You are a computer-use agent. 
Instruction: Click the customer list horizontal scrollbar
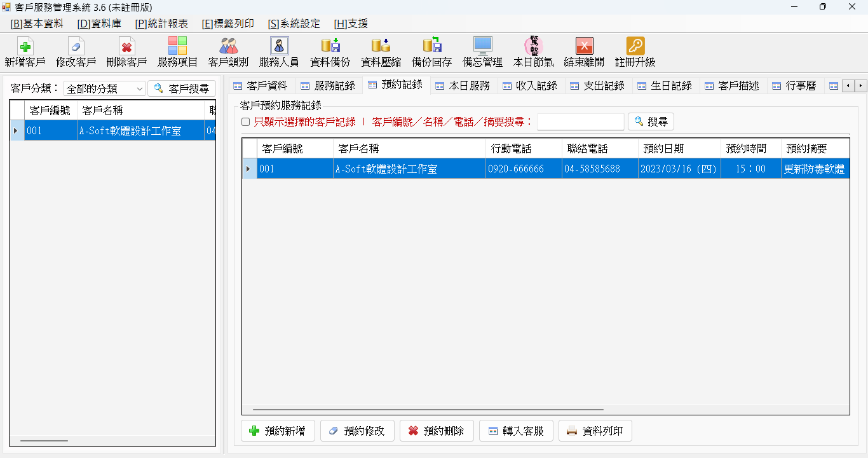[x=44, y=440]
